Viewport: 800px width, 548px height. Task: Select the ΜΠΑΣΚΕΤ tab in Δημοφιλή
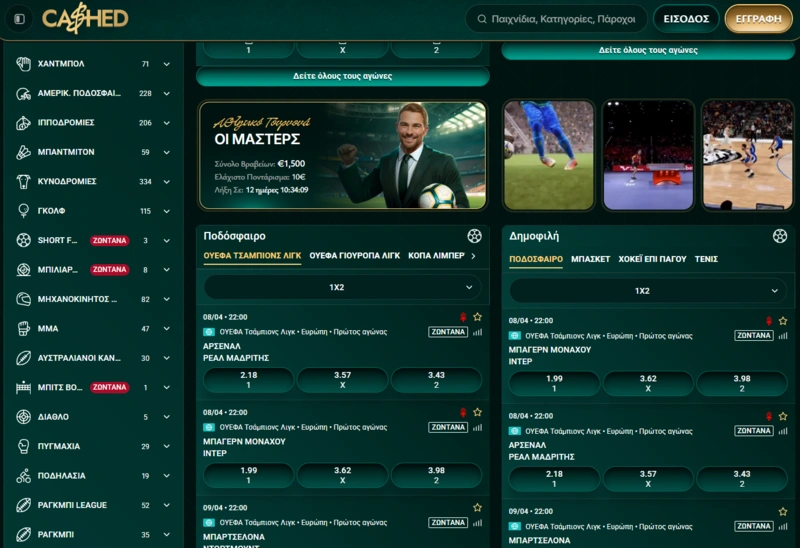pos(590,259)
